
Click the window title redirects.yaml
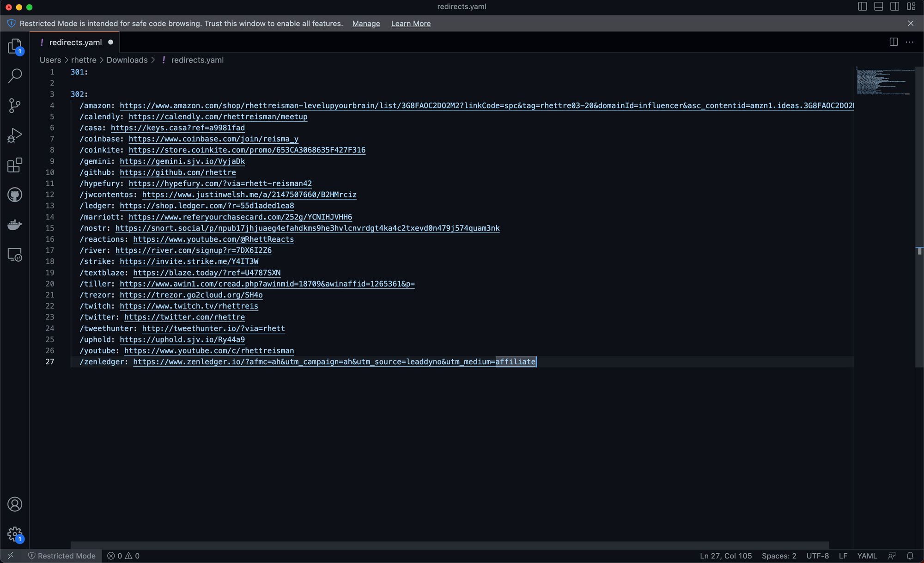click(x=462, y=6)
